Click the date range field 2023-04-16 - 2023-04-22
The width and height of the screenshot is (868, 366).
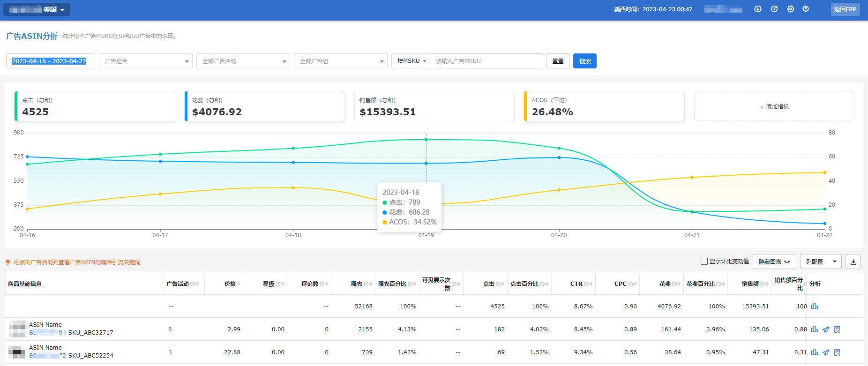coord(51,61)
